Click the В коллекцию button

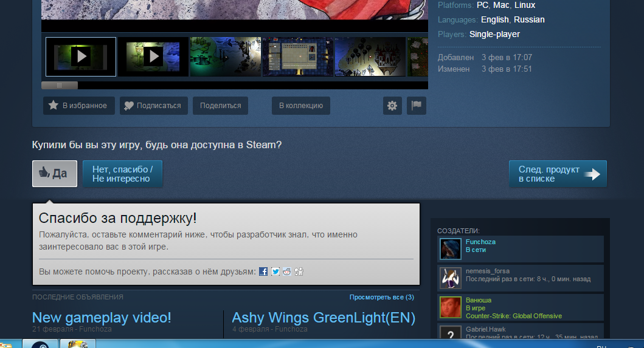coord(301,106)
